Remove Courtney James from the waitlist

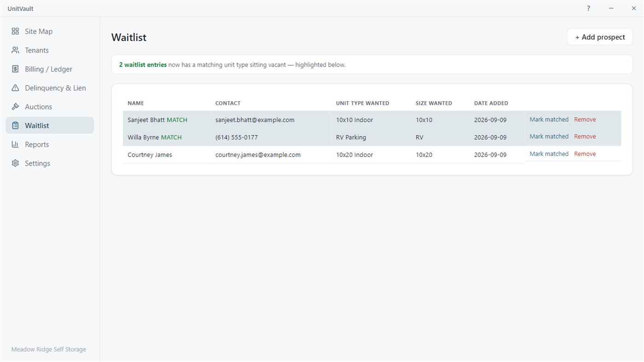tap(585, 154)
